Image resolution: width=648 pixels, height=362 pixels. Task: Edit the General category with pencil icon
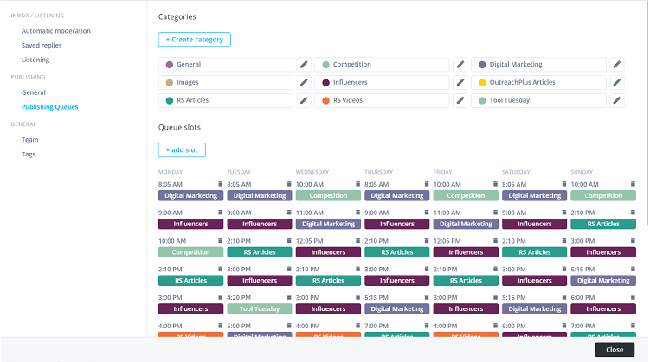pos(304,64)
